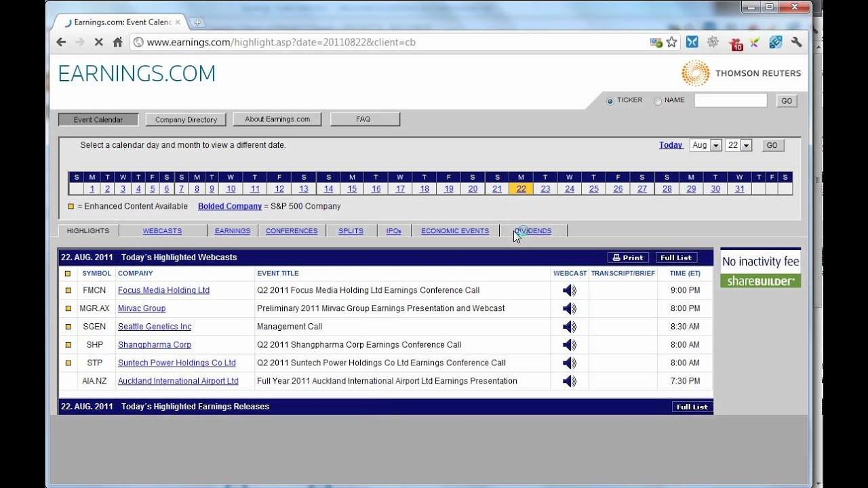The width and height of the screenshot is (868, 488).
Task: Stop loading the page with X icon
Action: (98, 42)
